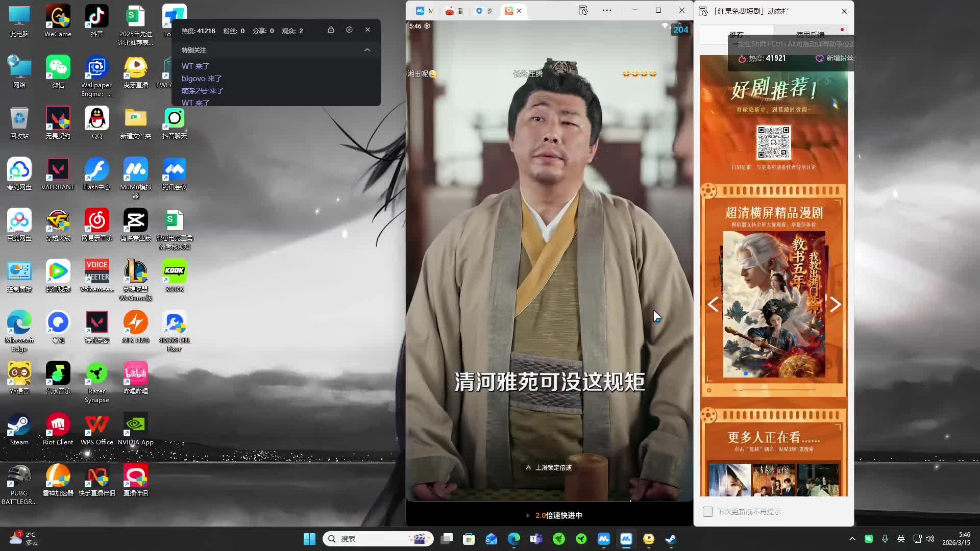Open the three-dot more options menu
980x551 pixels.
tap(607, 10)
